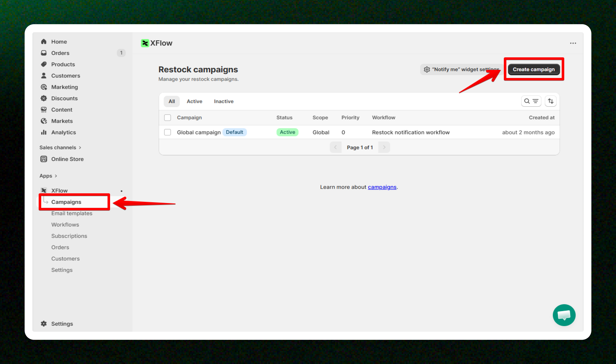Expand the Sales channels section

coord(60,147)
